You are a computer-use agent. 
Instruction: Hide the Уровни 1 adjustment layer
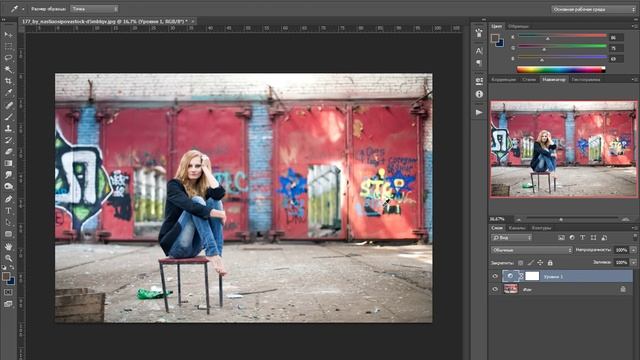pos(495,276)
